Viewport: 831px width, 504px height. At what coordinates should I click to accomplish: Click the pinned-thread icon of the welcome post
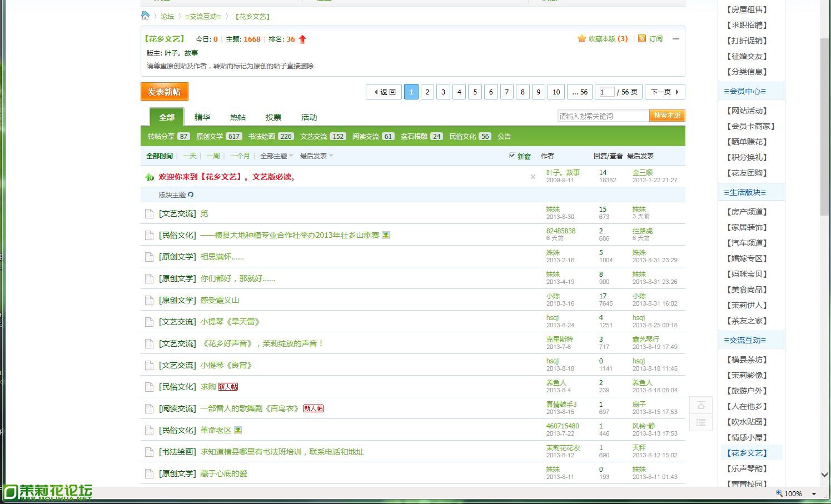(149, 177)
